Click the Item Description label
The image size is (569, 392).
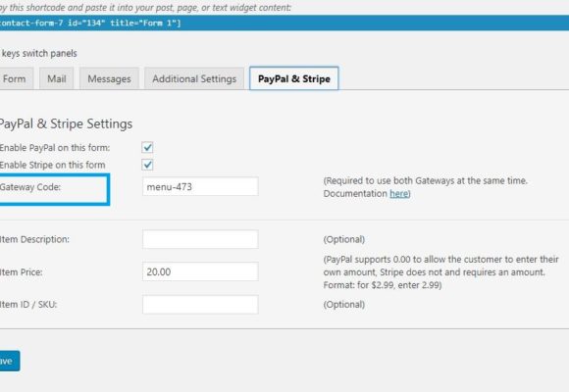[34, 239]
